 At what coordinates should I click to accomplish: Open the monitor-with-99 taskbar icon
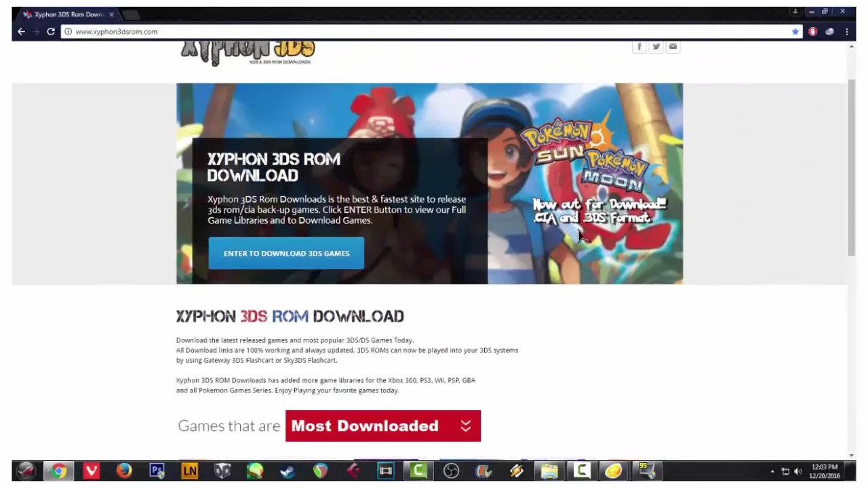pyautogui.click(x=646, y=471)
